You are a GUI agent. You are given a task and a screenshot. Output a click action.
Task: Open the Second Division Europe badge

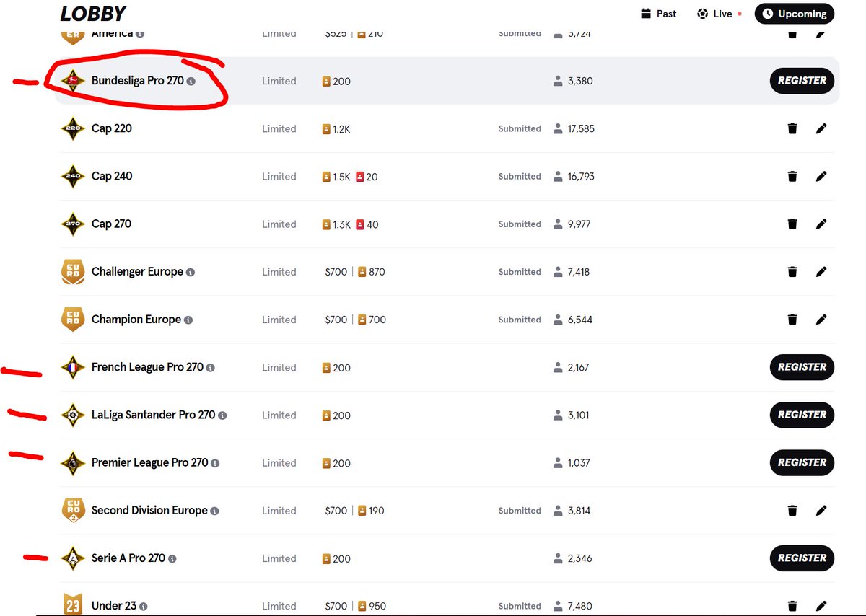click(73, 510)
